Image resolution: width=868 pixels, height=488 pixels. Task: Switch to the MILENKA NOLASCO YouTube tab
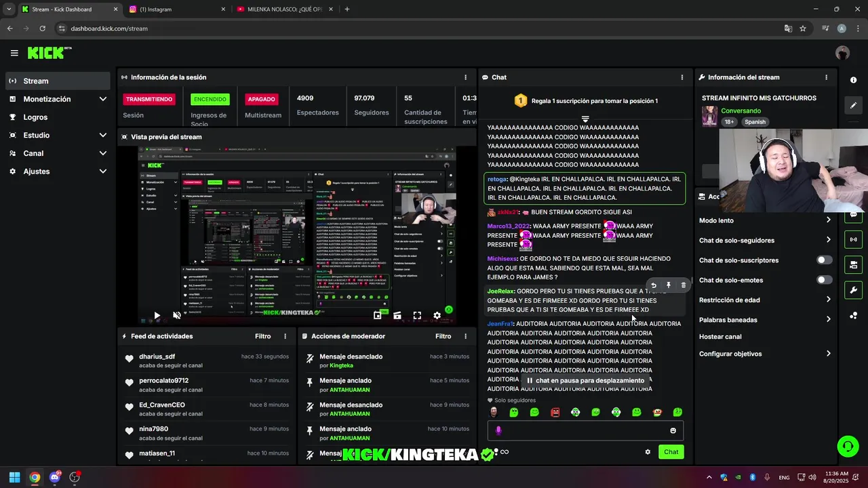click(285, 9)
